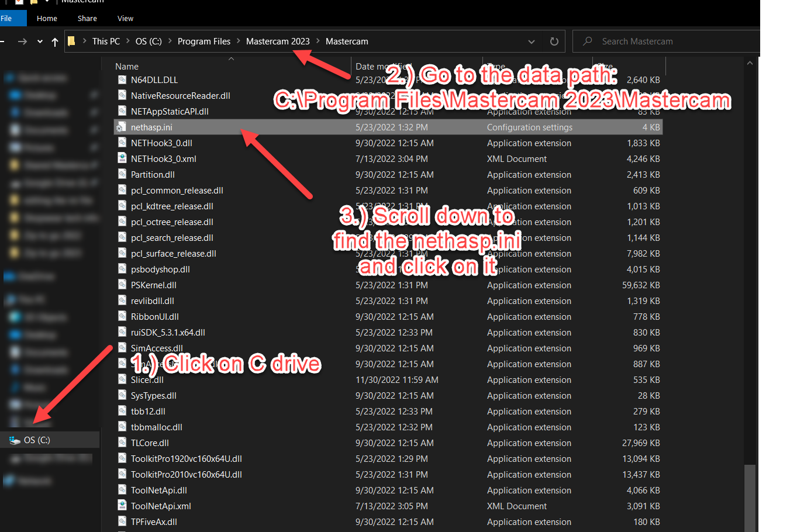Viewport: 790px width, 532px height.
Task: Click Configuration settings type cell
Action: pos(530,127)
